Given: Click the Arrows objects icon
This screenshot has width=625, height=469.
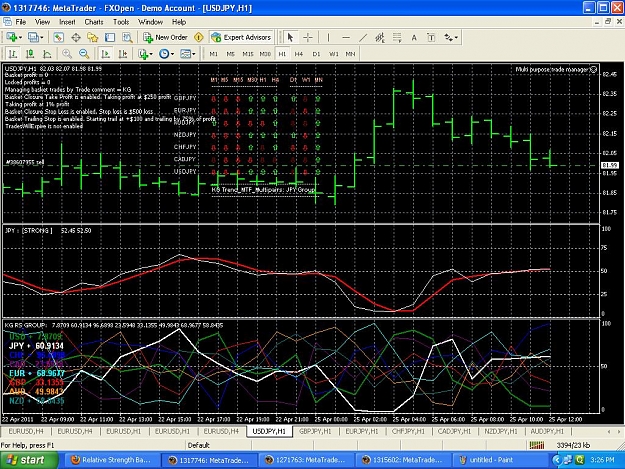Looking at the screenshot, I should [449, 37].
